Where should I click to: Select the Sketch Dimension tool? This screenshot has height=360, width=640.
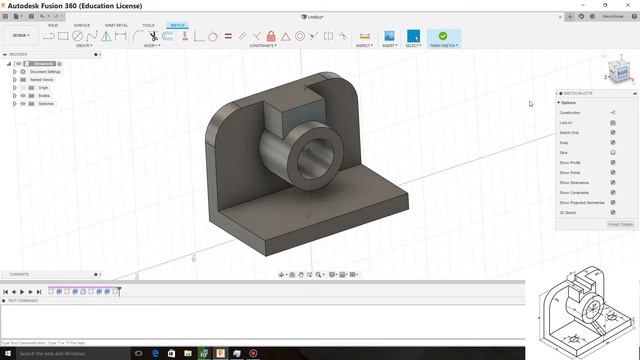point(121,36)
